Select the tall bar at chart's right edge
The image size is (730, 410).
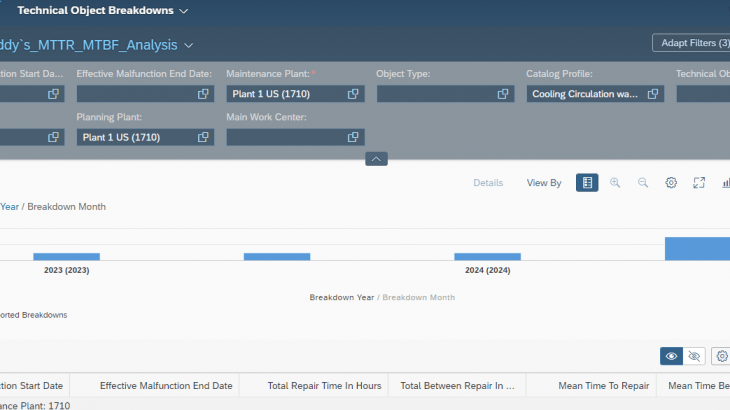point(697,249)
